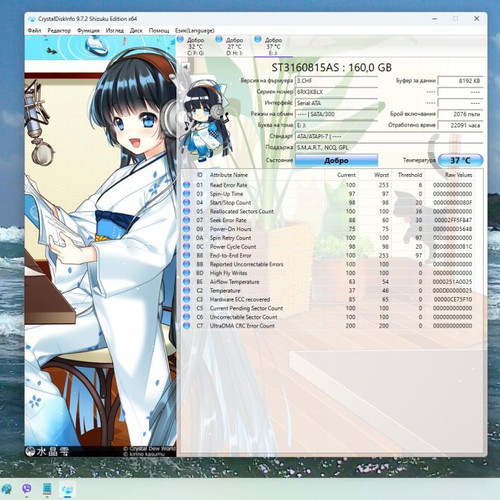The image size is (500, 500).
Task: Select the D: H: I: disk at 27 °C
Action: click(x=230, y=46)
